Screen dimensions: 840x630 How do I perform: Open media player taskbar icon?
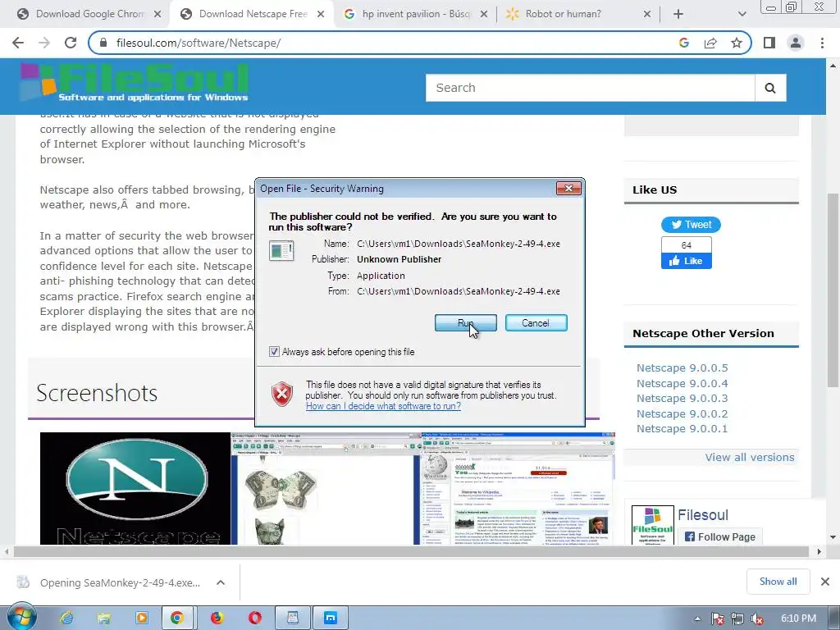(x=141, y=618)
